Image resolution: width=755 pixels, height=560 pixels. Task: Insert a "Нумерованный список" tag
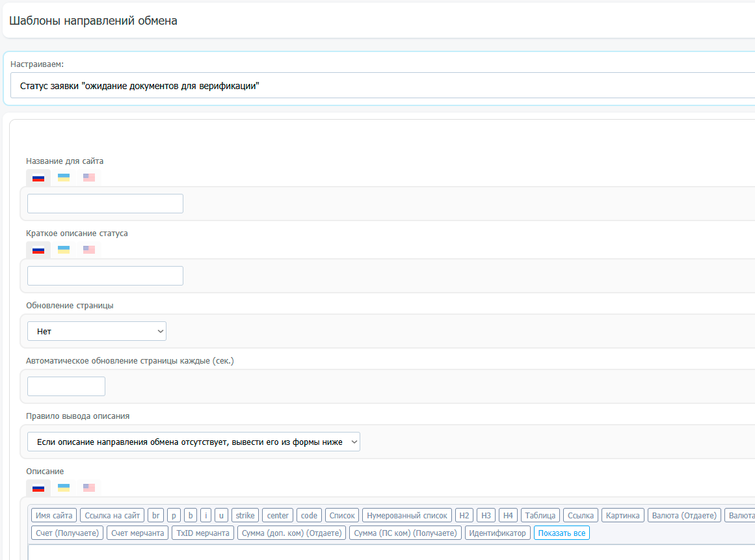[407, 516]
